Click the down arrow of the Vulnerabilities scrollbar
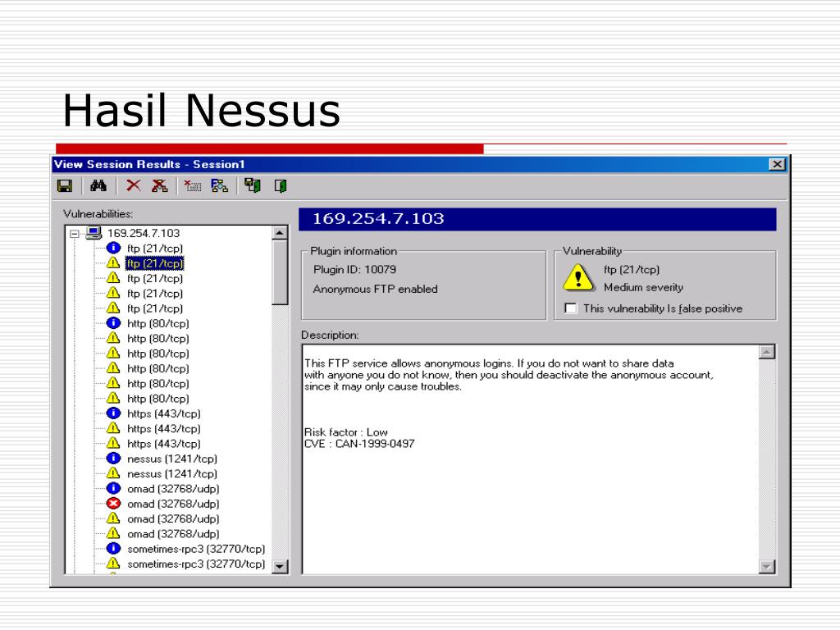The image size is (840, 630). pos(280,566)
